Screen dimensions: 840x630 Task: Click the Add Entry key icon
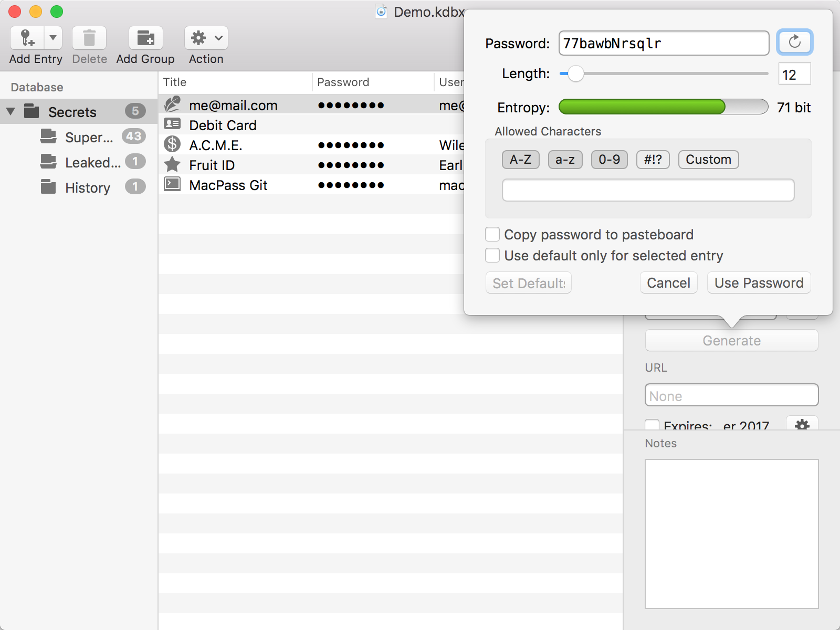[27, 38]
